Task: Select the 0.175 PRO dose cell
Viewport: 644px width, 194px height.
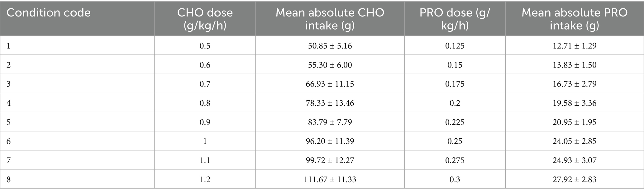Action: [455, 84]
